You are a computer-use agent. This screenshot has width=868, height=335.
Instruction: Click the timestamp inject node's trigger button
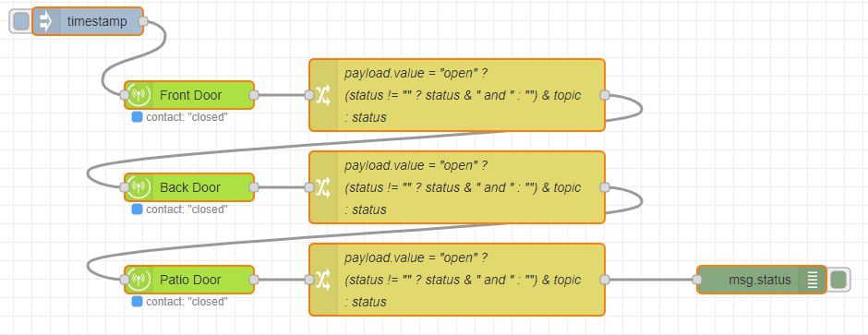click(21, 21)
